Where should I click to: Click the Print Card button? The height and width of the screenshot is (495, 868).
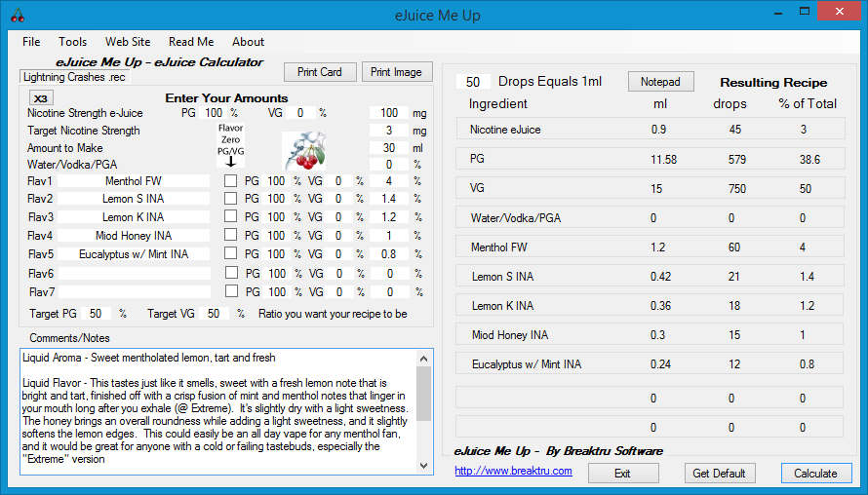pyautogui.click(x=320, y=72)
